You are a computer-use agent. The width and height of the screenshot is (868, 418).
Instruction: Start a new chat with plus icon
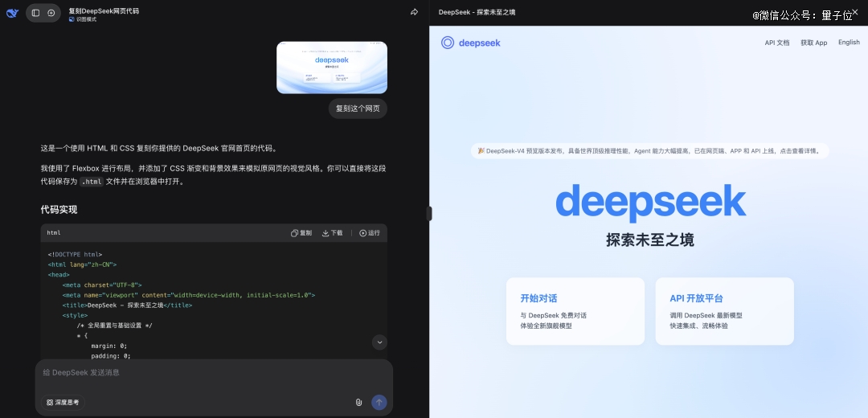click(51, 13)
